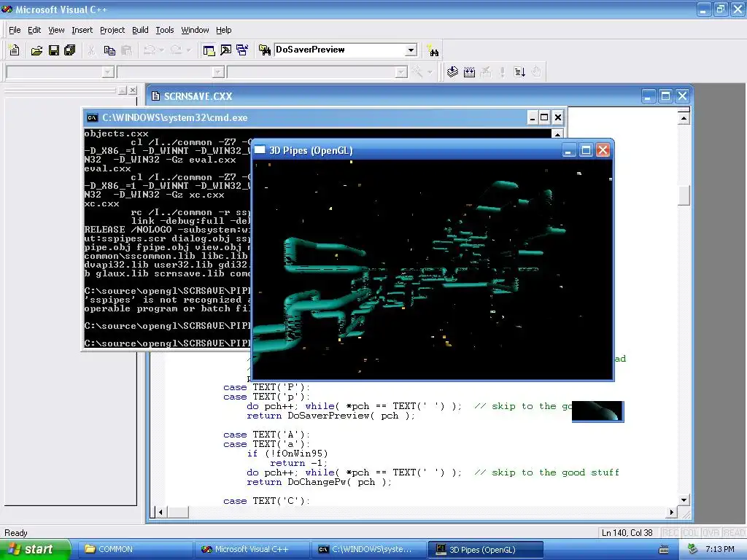This screenshot has width=747, height=560.
Task: Click the 7:13 PM clock
Action: coord(719,549)
